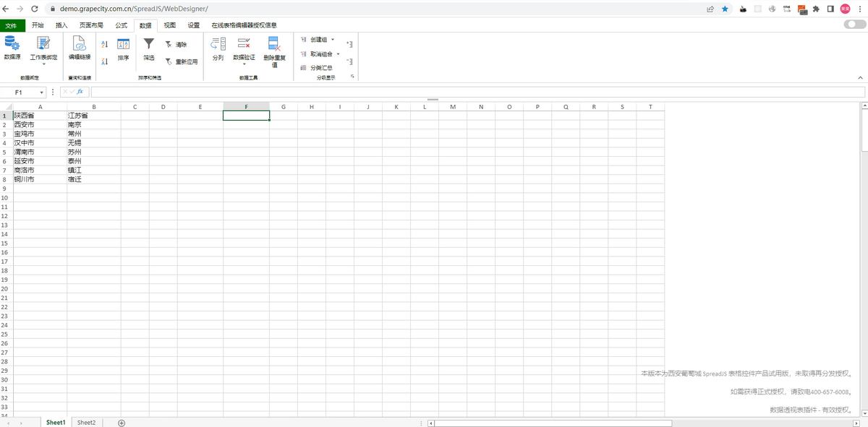Screen dimensions: 868x427
Task: Select cell containing 无锡
Action: [x=93, y=143]
